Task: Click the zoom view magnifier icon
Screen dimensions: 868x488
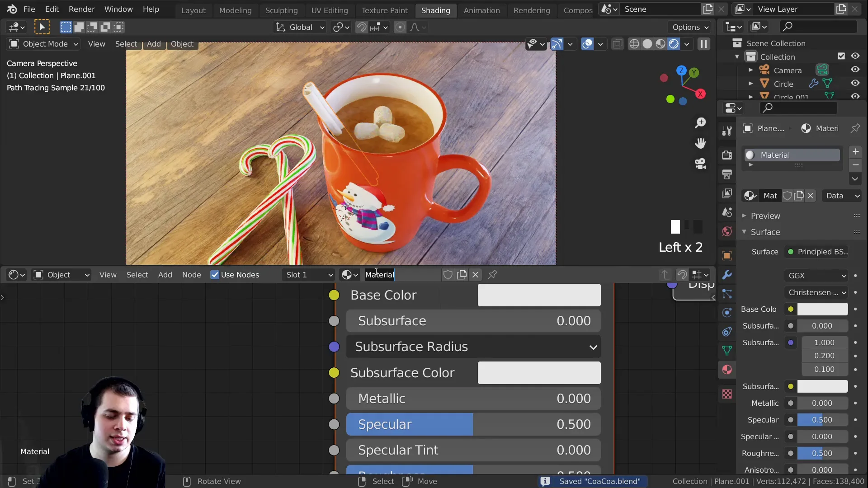Action: [x=700, y=123]
